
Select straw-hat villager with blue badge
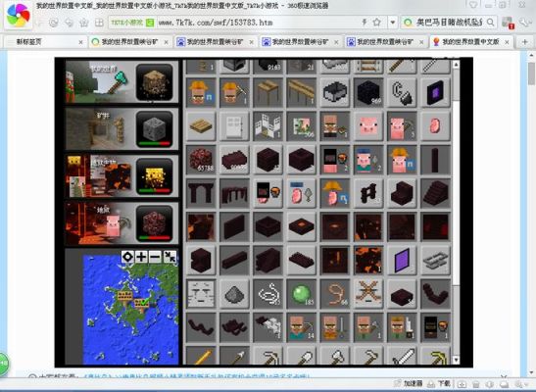pos(201,92)
